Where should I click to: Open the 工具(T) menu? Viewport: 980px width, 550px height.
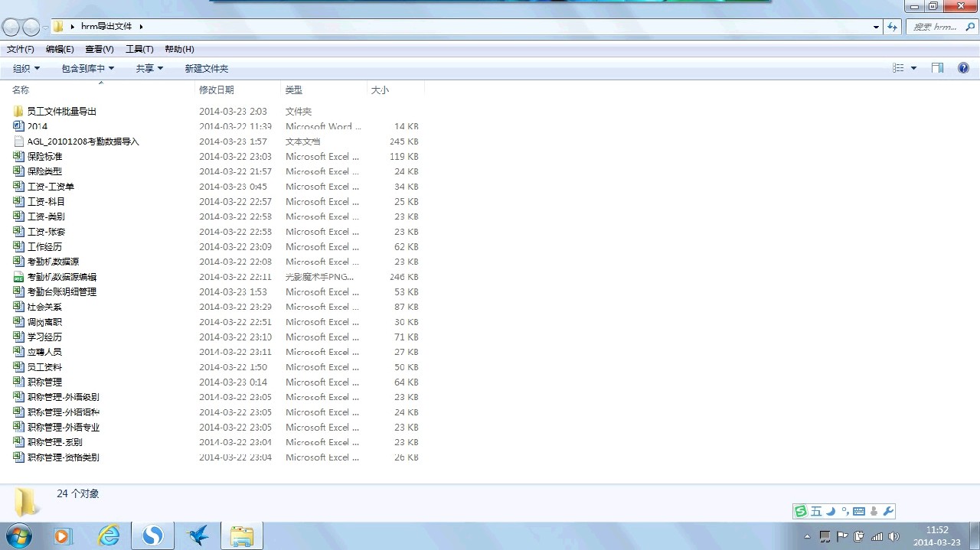click(x=139, y=49)
